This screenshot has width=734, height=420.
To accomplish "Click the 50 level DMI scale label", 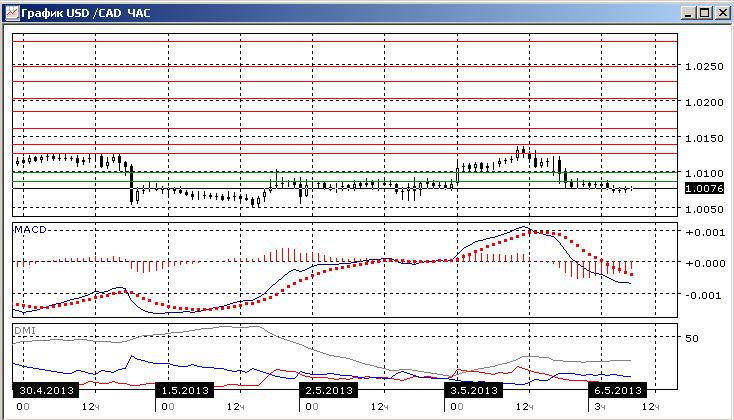I will (692, 338).
